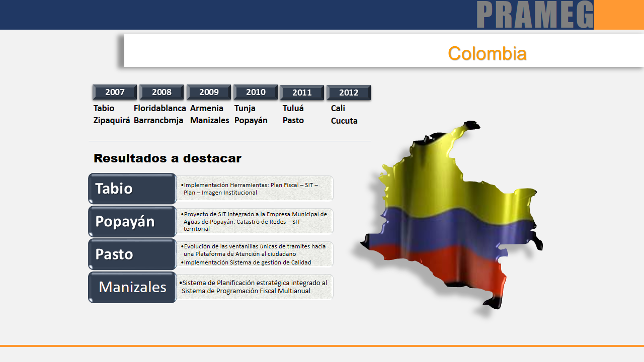
Task: Select the Popayán results block
Action: (132, 221)
